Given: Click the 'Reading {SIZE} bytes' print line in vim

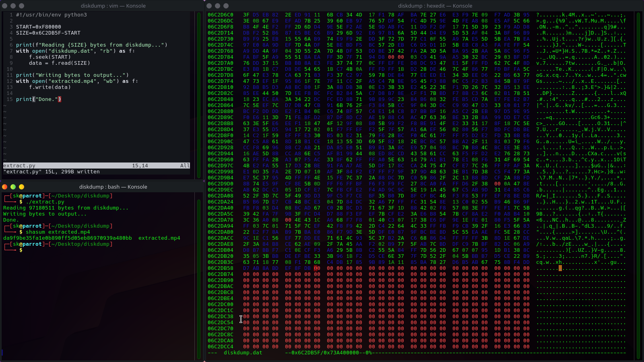Looking at the screenshot, I should click(x=92, y=45).
